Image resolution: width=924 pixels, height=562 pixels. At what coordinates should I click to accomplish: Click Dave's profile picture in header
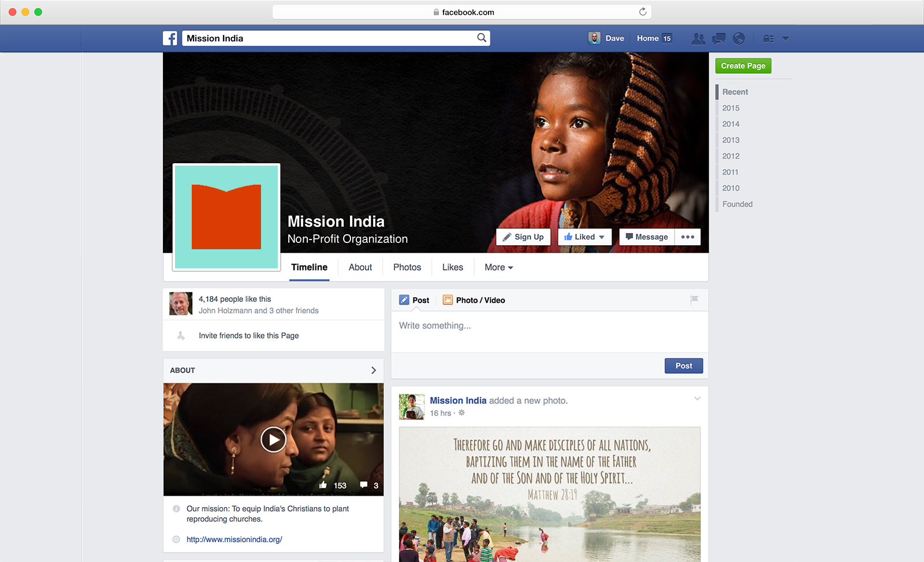594,38
